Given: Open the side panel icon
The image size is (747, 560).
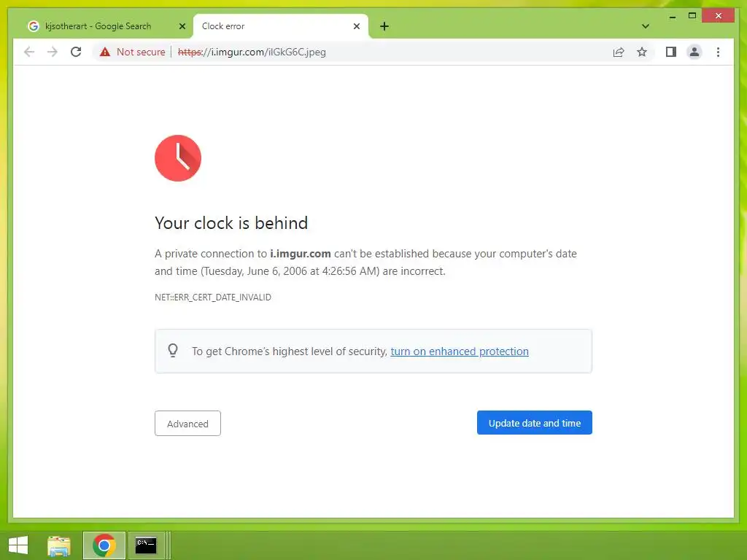Looking at the screenshot, I should pyautogui.click(x=671, y=52).
